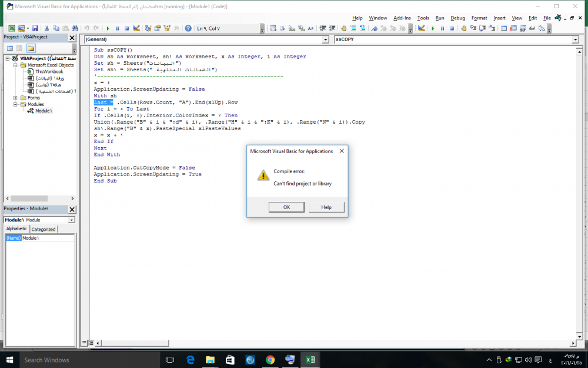The height and width of the screenshot is (368, 588).
Task: Collapse the Microsoft Excel Objects folder
Action: pos(15,65)
